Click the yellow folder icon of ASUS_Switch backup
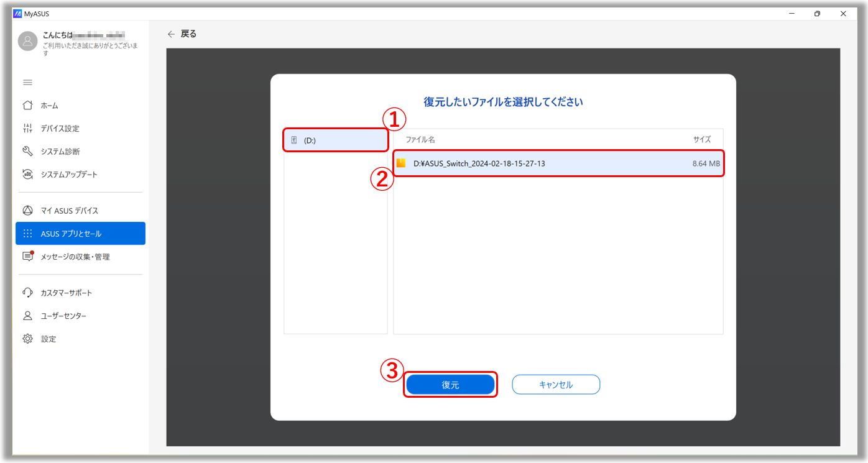The image size is (868, 463). tap(401, 163)
